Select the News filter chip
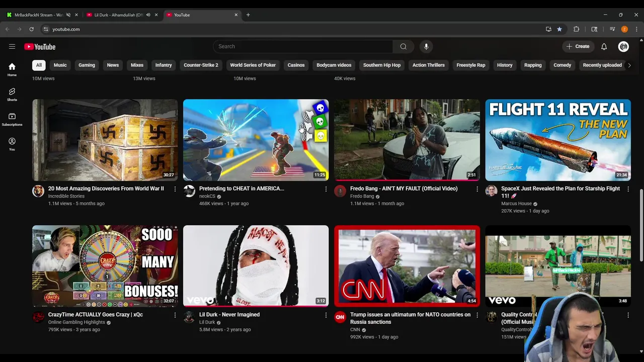644x362 pixels. [113, 65]
